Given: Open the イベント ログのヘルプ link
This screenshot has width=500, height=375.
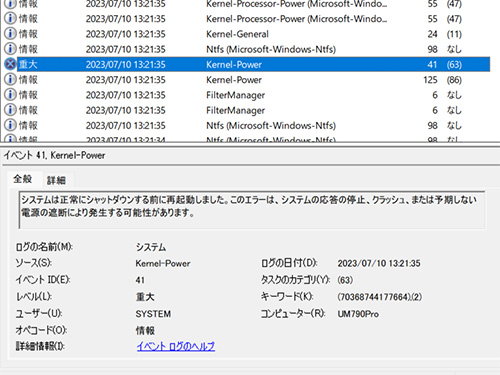Looking at the screenshot, I should point(176,346).
